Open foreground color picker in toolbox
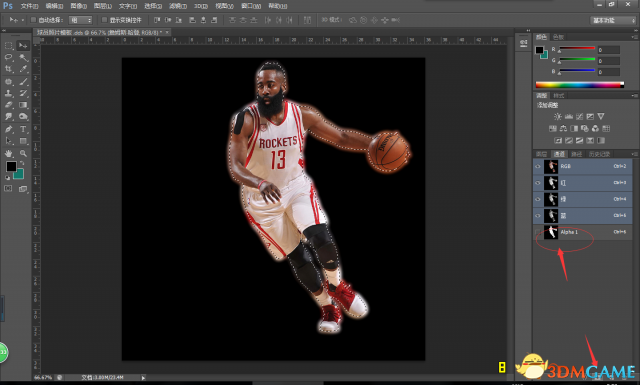640x385 pixels. tap(11, 167)
